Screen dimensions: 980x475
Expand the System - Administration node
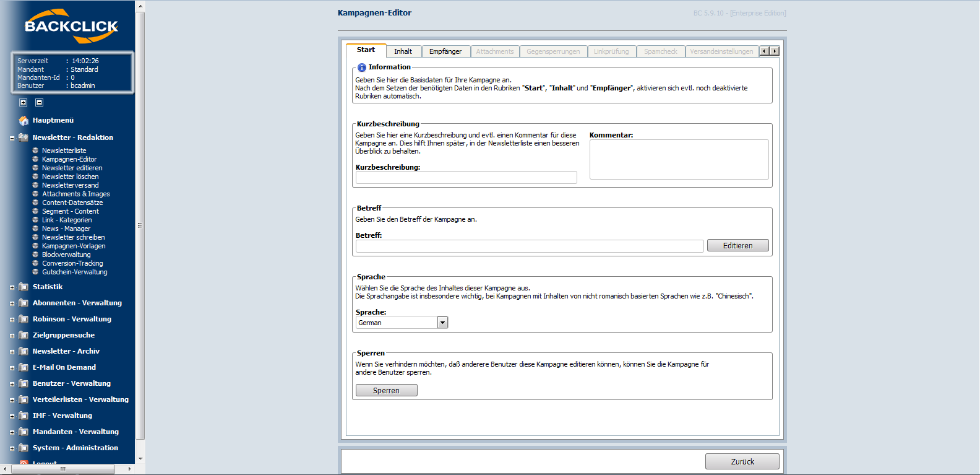pyautogui.click(x=12, y=448)
